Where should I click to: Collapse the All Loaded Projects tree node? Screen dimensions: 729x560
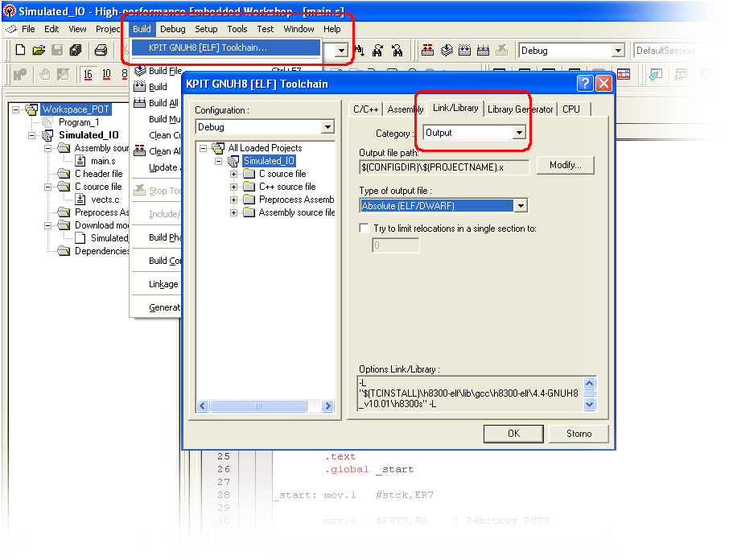tap(204, 148)
